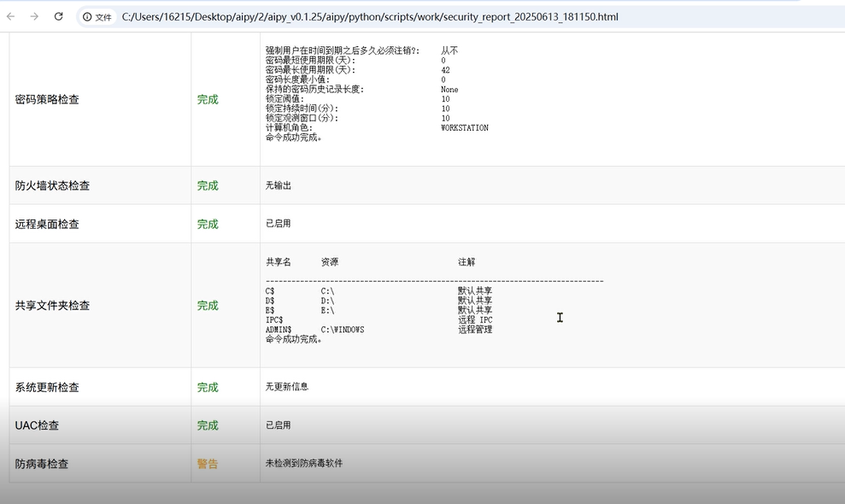Click 完成 status in 共享文件夹检查 row
Viewport: 845px width, 504px height.
208,306
